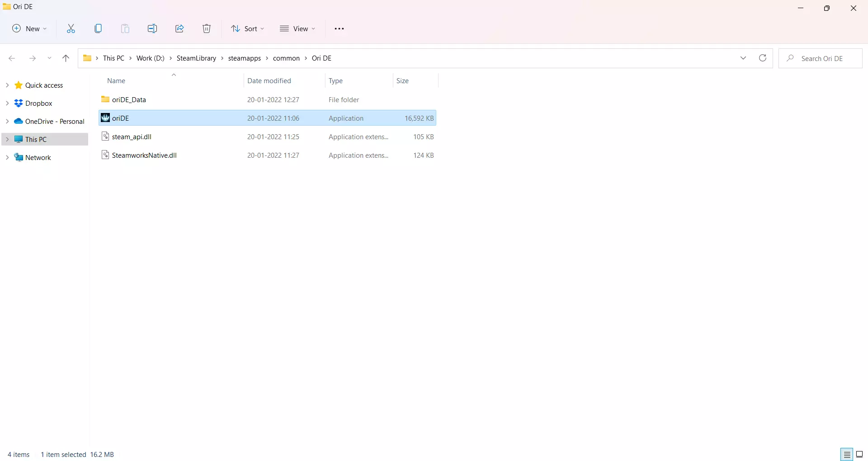The height and width of the screenshot is (461, 868).
Task: Sort files by Name column header
Action: [116, 81]
